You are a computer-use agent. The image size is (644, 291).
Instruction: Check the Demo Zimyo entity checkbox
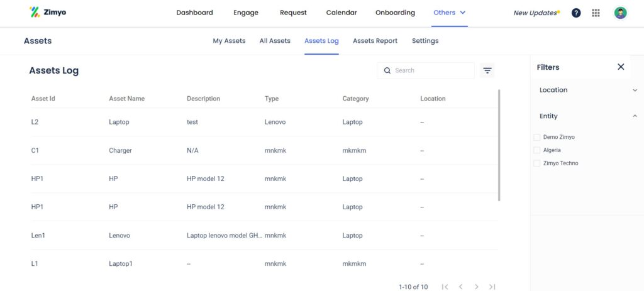tap(536, 137)
